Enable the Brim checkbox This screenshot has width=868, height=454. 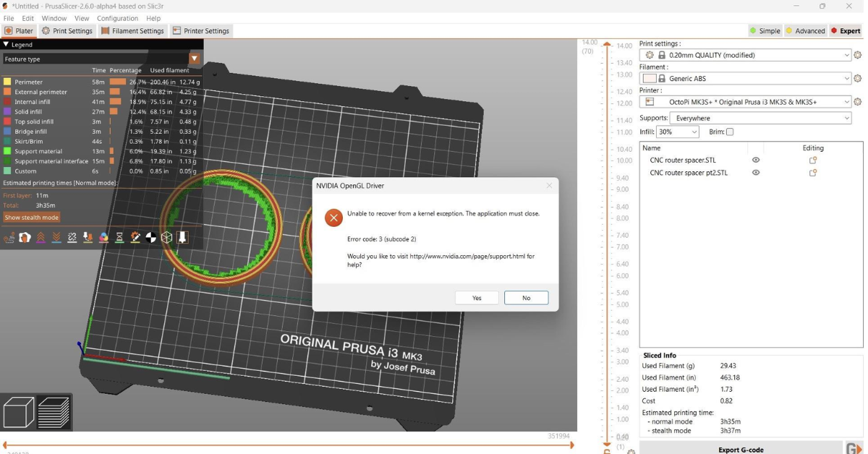(x=730, y=132)
